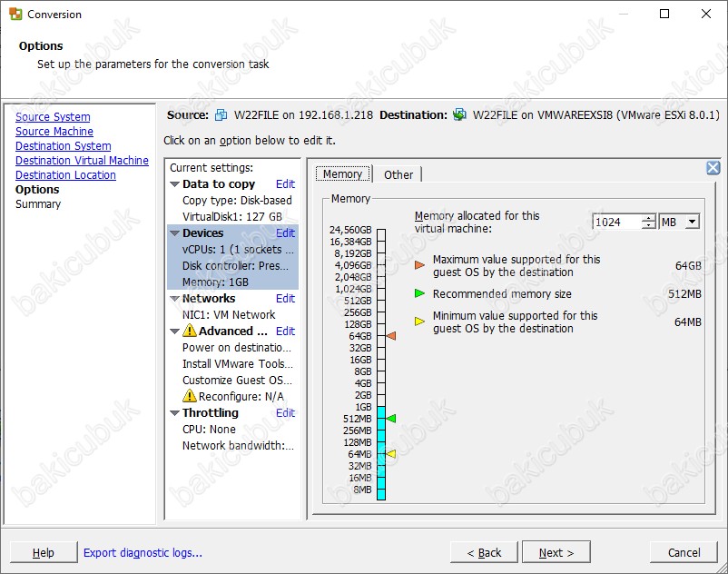Viewport: 728px width, 574px height.
Task: Click the Next button
Action: [x=556, y=552]
